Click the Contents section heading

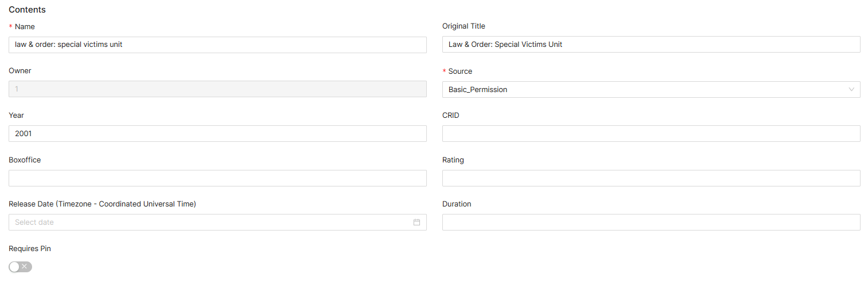tap(27, 10)
